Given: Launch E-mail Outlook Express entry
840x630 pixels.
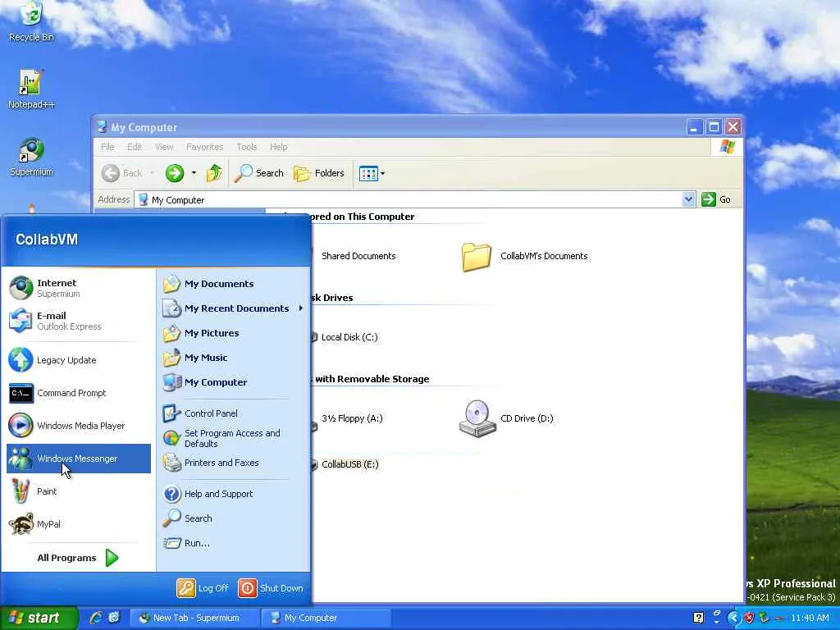Looking at the screenshot, I should 78,321.
